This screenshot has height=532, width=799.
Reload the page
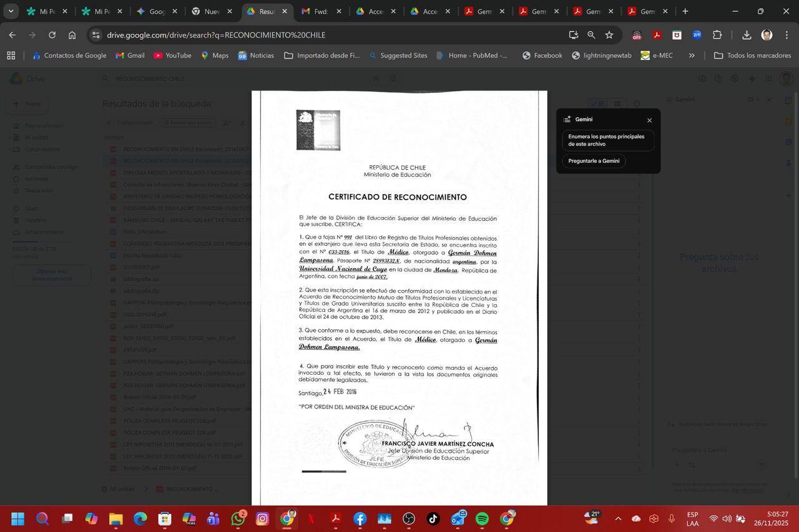[x=52, y=35]
